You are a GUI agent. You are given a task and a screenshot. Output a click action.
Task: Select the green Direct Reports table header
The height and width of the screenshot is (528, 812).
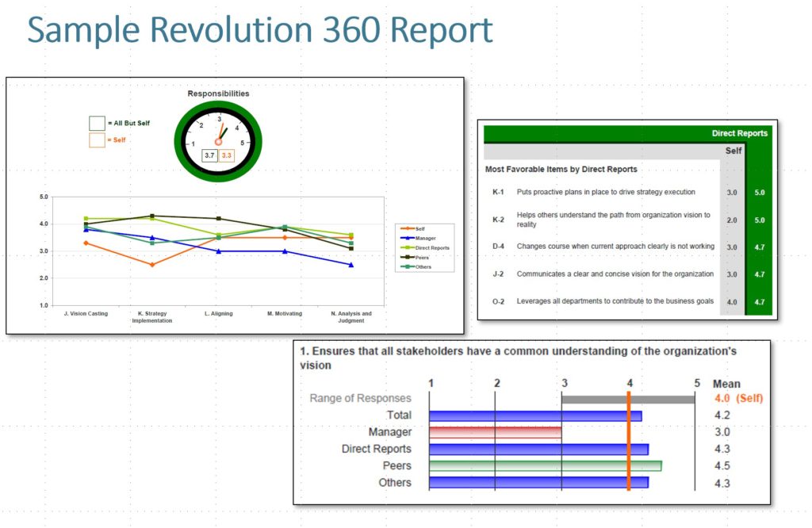(x=630, y=134)
